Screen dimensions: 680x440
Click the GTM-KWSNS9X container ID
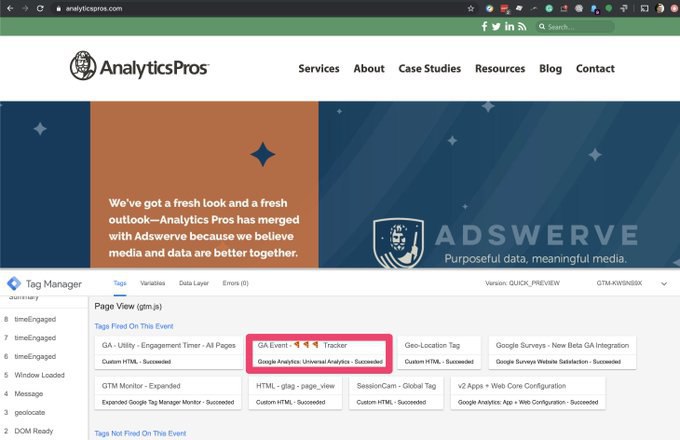click(619, 283)
